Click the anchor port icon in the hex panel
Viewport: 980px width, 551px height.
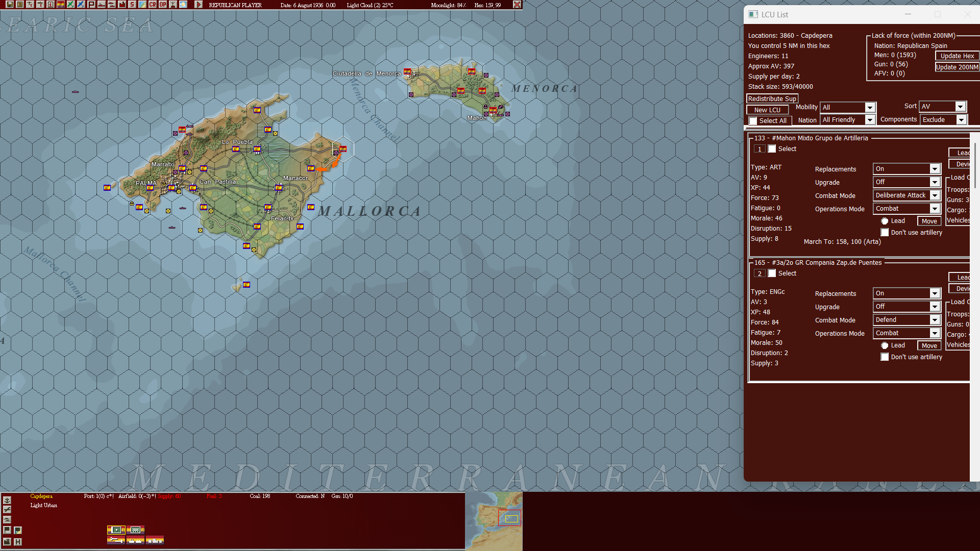[x=7, y=500]
